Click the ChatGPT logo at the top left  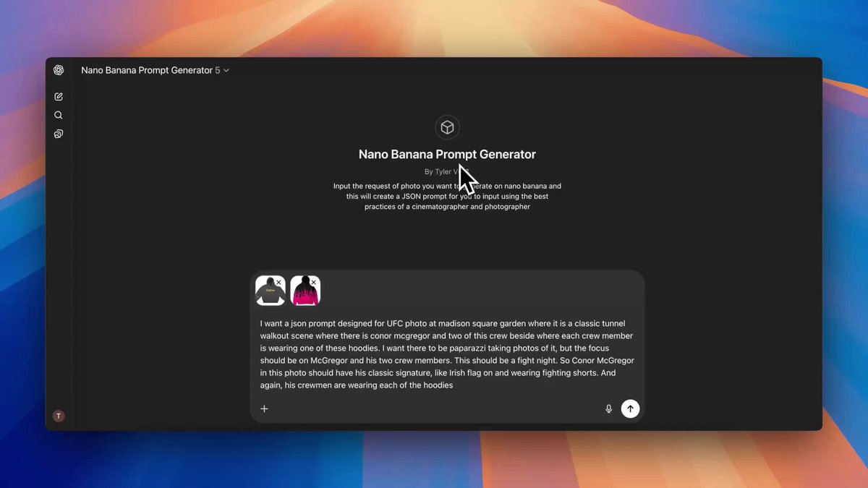[x=58, y=70]
